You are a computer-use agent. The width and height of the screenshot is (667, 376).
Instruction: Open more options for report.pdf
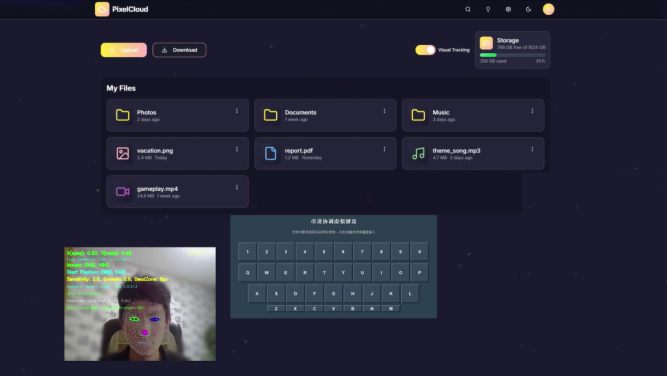pyautogui.click(x=385, y=149)
